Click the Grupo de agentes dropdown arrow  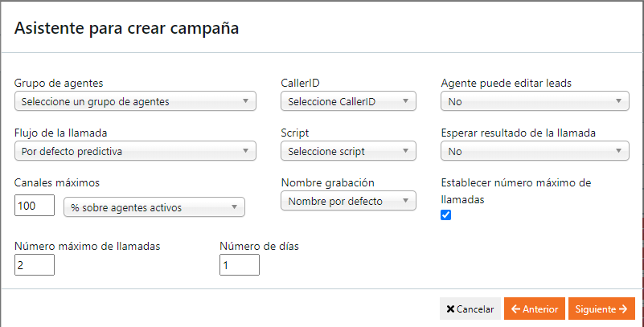245,101
